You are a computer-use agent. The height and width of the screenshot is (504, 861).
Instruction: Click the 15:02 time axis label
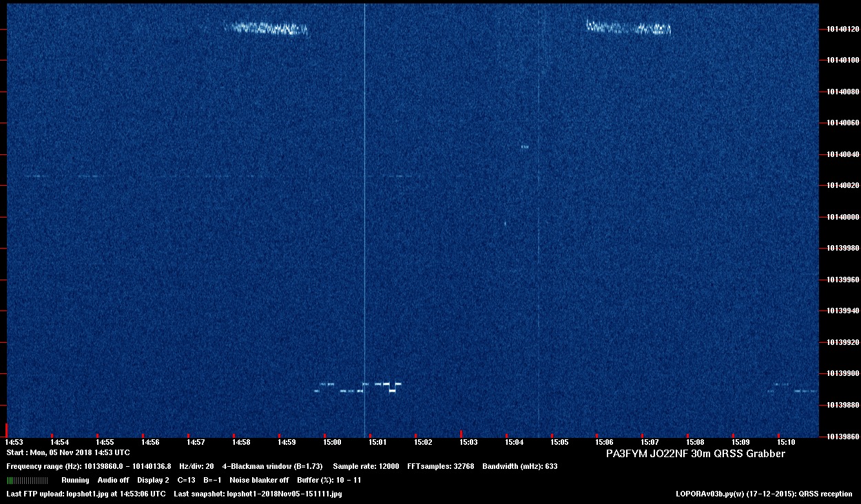423,442
